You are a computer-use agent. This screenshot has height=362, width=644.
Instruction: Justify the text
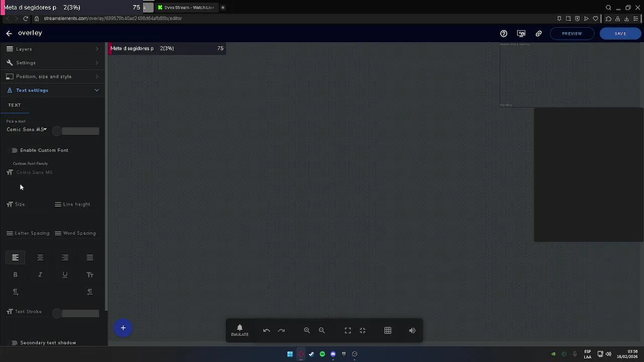coord(90,257)
